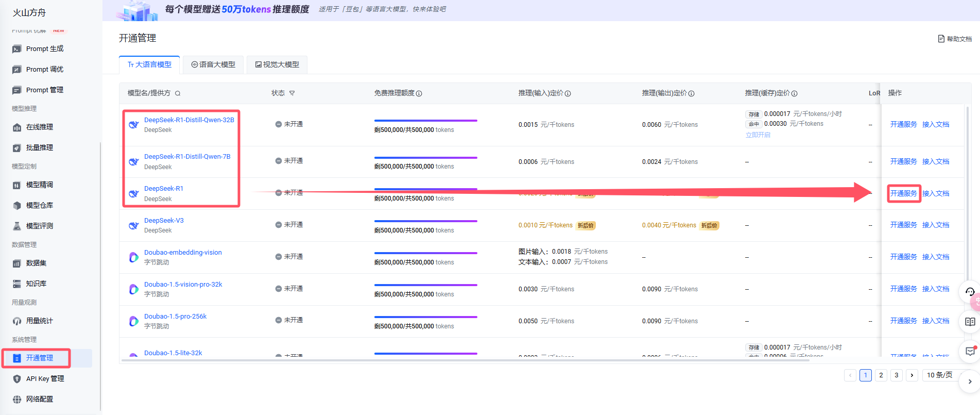Open DeepSeek-V3 model name link
The width and height of the screenshot is (980, 415).
pos(164,220)
